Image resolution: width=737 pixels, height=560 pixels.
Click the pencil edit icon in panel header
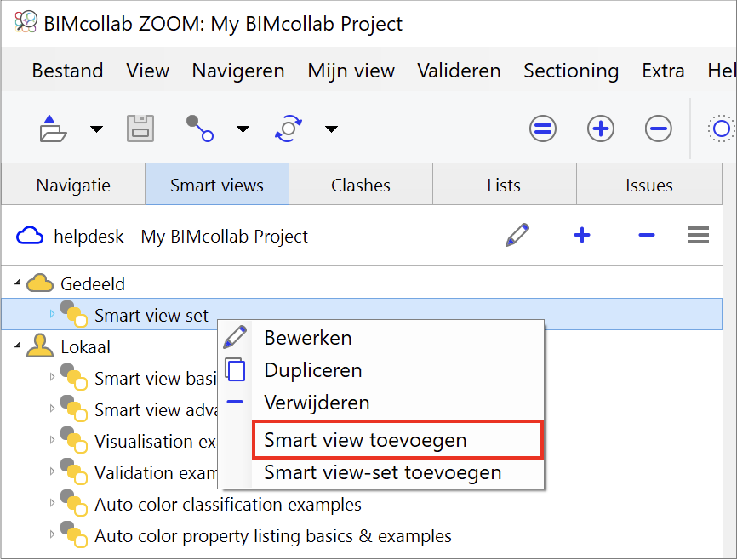[517, 235]
